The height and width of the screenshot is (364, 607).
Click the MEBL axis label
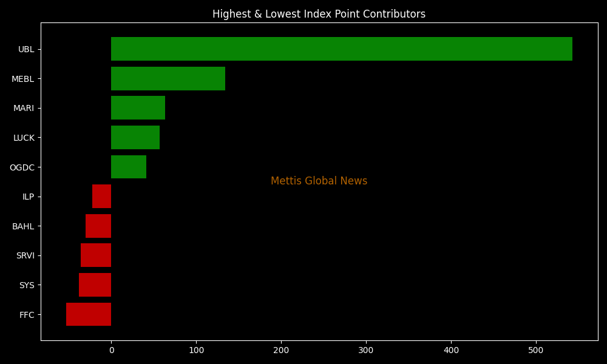(23, 79)
